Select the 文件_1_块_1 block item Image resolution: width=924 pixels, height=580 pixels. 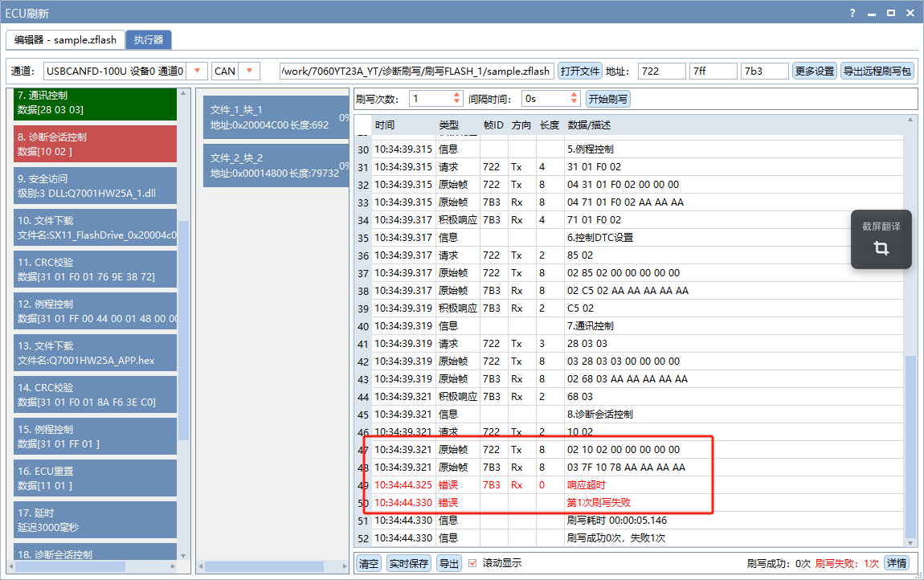point(276,117)
